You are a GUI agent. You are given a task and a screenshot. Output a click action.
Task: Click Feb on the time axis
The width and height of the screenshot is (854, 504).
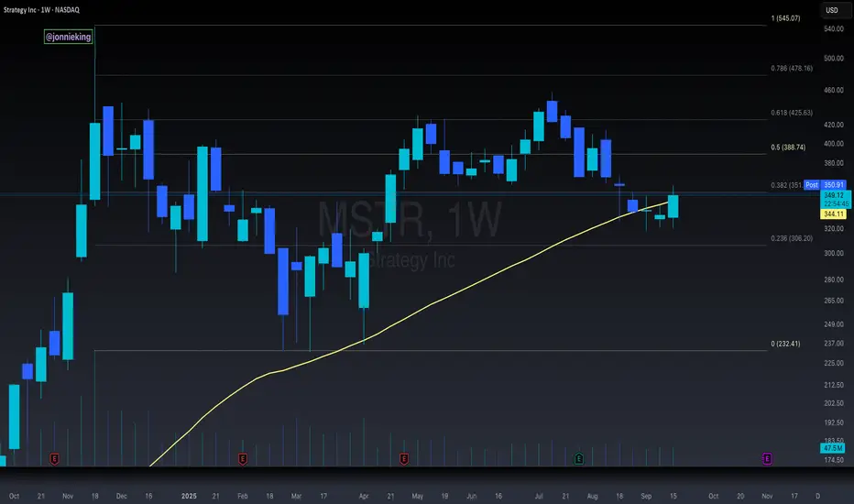[243, 496]
